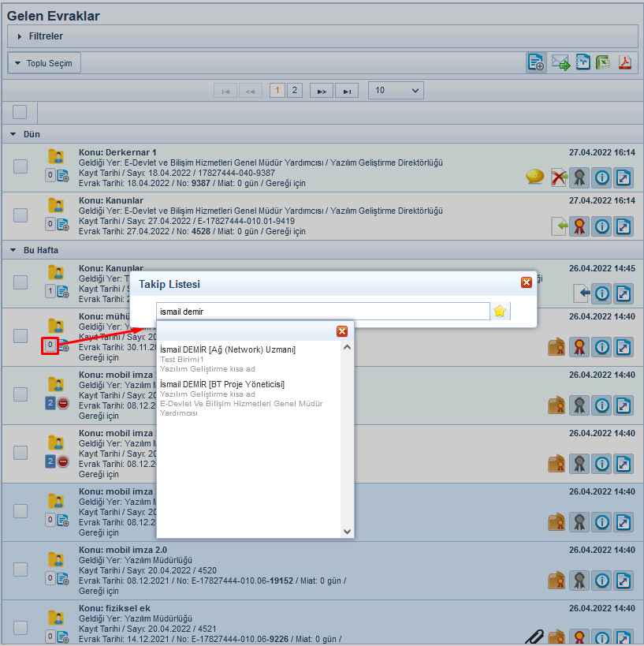The height and width of the screenshot is (646, 644).
Task: Click speech bubble icon on Derkernar 1 row
Action: [534, 177]
